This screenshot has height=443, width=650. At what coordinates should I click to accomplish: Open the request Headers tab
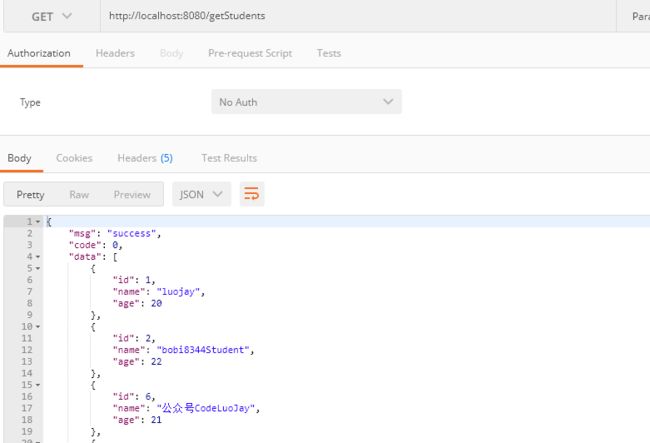click(115, 53)
